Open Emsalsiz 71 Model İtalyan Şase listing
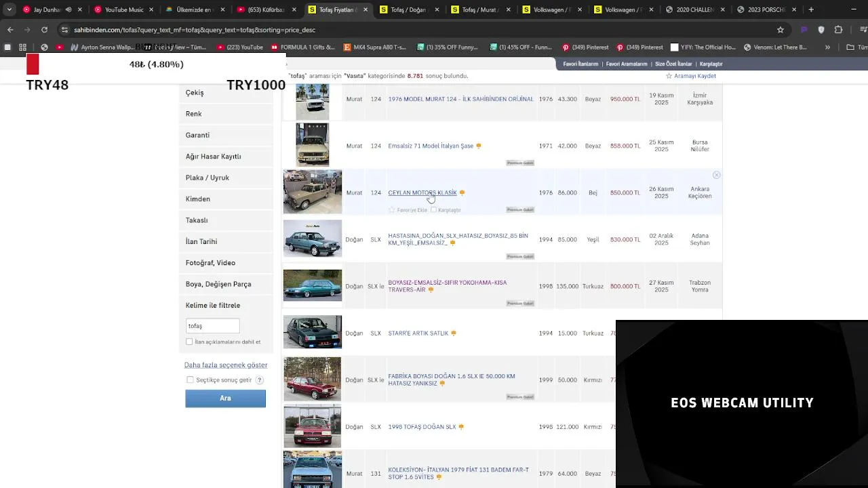Image resolution: width=868 pixels, height=488 pixels. pos(431,146)
